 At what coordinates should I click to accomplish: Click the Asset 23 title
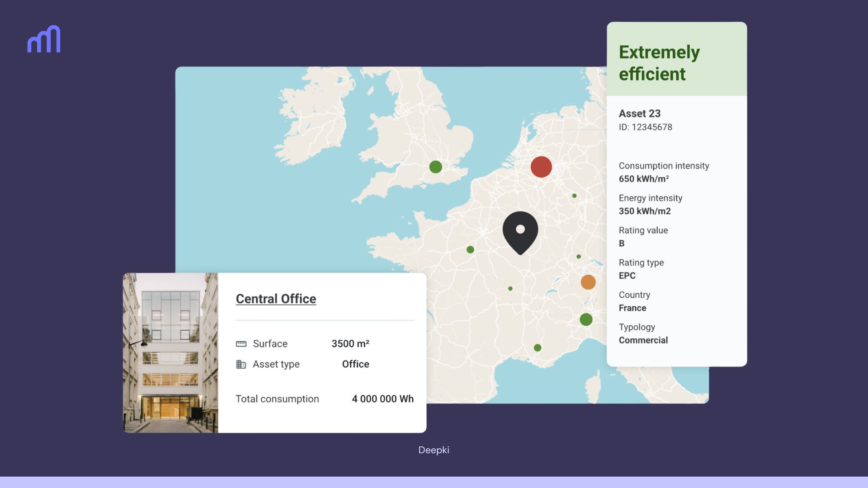click(x=639, y=113)
